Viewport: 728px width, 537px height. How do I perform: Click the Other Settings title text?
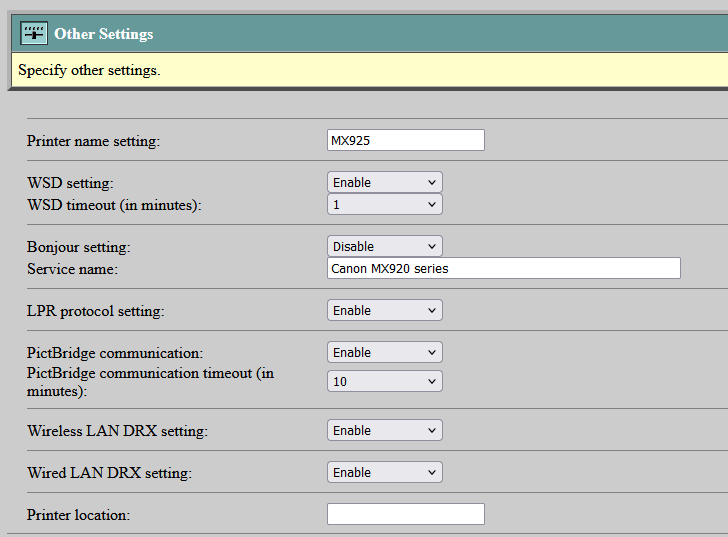(x=104, y=34)
